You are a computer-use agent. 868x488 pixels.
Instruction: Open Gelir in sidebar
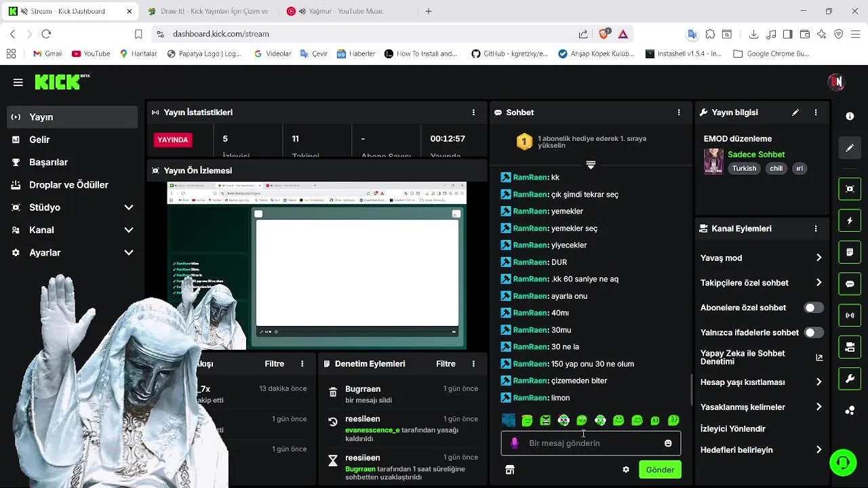(73, 140)
